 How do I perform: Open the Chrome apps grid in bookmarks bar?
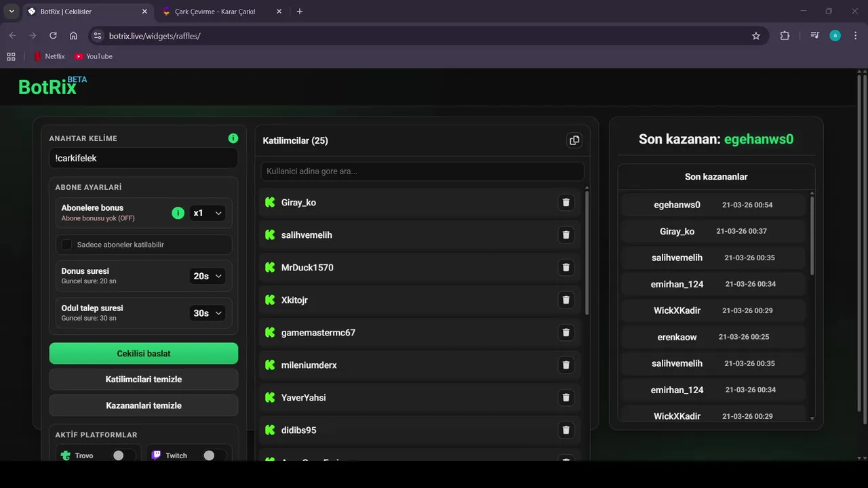point(11,56)
